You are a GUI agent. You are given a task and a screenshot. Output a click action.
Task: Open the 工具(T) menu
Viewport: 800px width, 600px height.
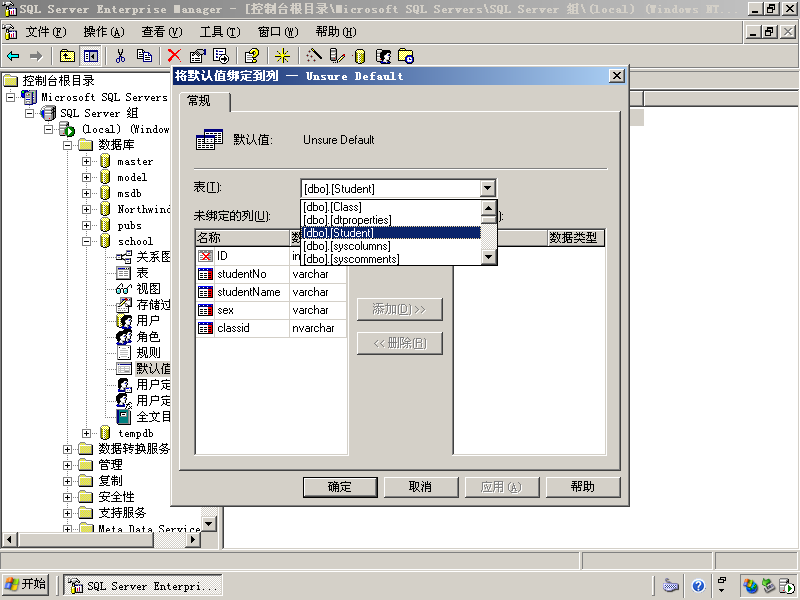click(220, 32)
